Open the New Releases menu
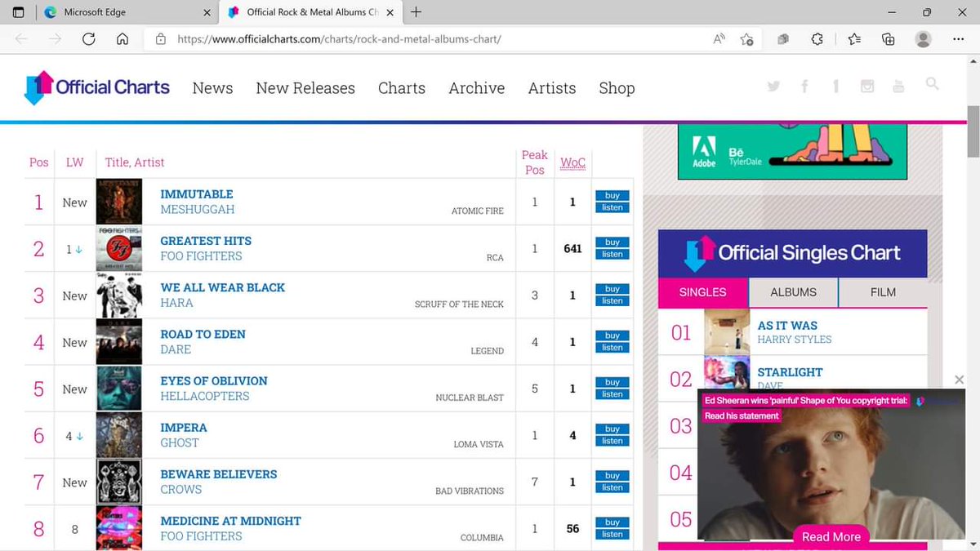Screen dimensions: 980x551 pyautogui.click(x=305, y=88)
